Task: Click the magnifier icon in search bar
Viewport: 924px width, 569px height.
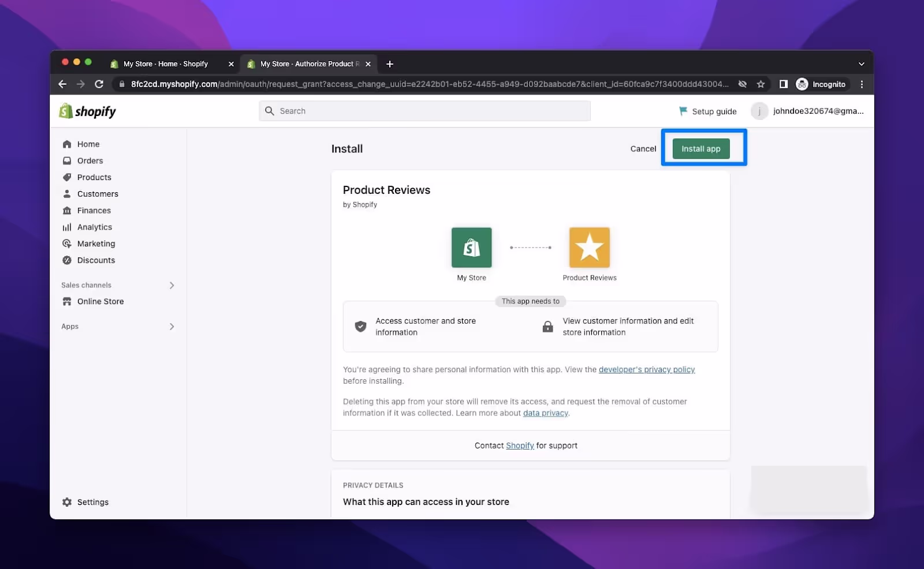Action: tap(269, 111)
